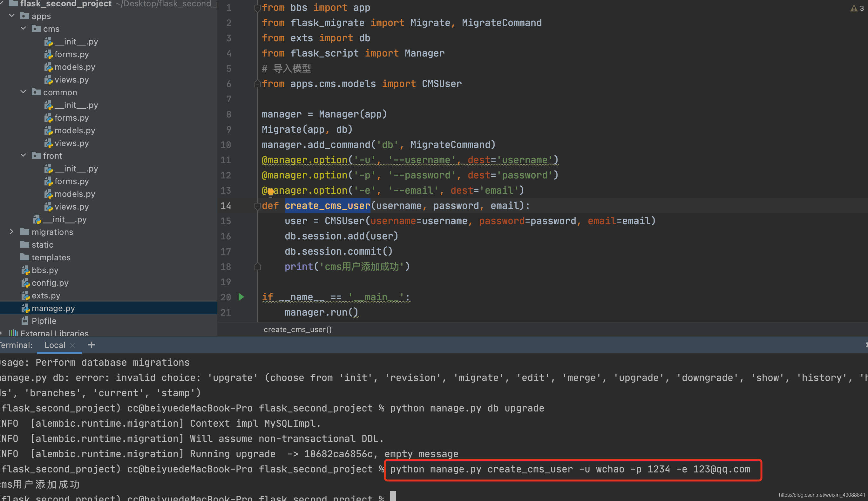This screenshot has height=501, width=868.
Task: Click the apps folder icon
Action: 24,16
